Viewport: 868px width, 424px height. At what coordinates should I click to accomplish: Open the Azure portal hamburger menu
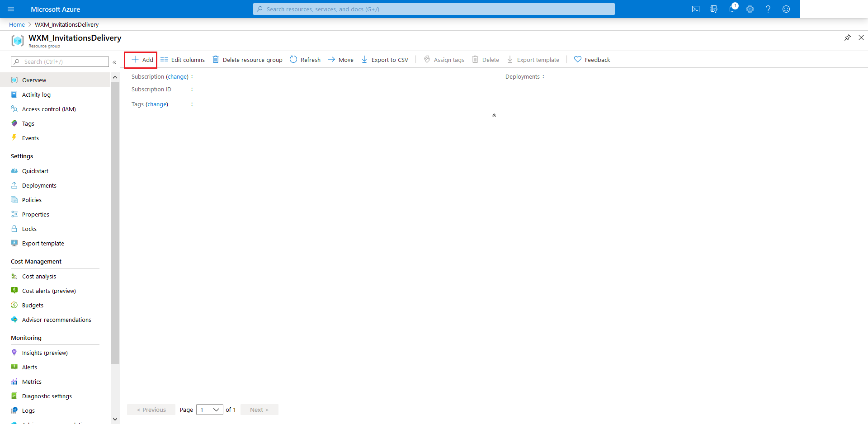coord(11,9)
